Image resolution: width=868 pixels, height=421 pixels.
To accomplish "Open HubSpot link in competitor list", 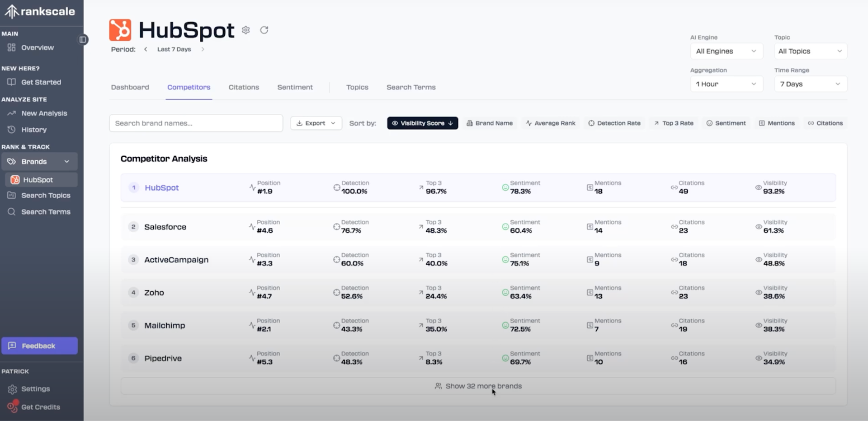I will [x=162, y=187].
